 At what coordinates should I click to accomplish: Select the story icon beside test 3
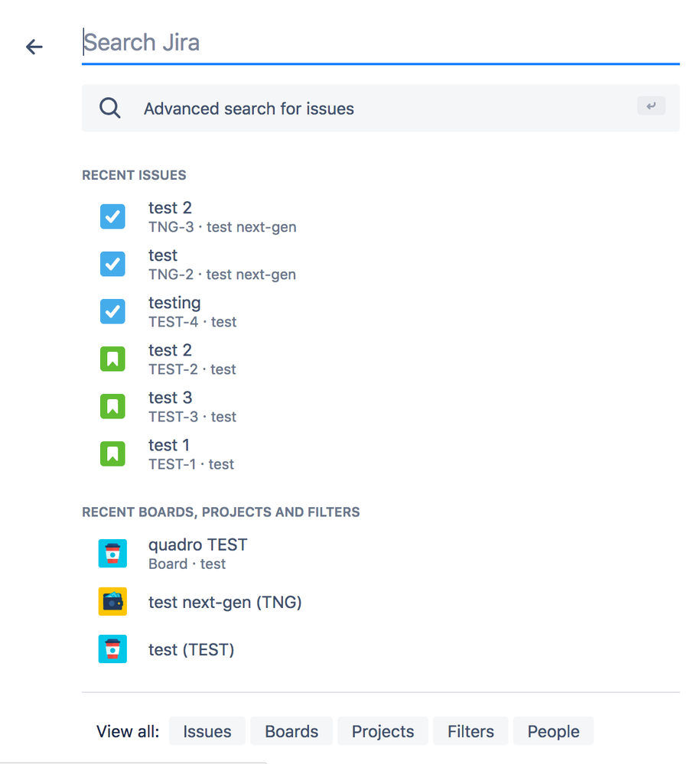click(x=112, y=406)
